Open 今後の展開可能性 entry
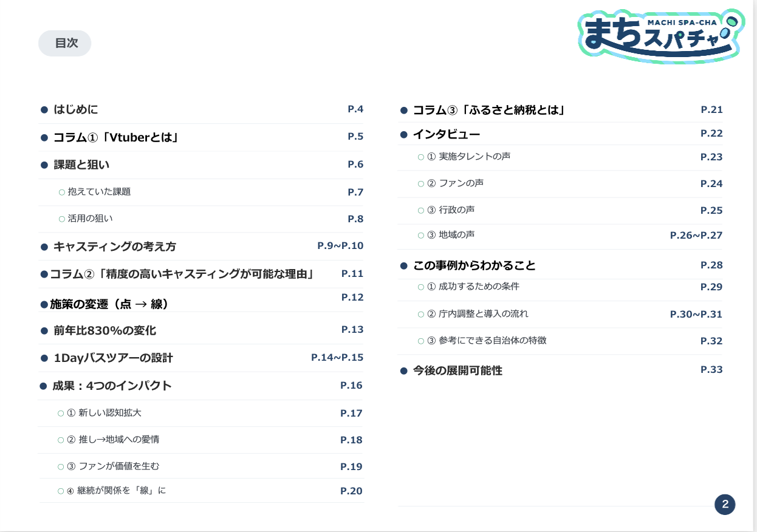757x532 pixels. (x=457, y=370)
